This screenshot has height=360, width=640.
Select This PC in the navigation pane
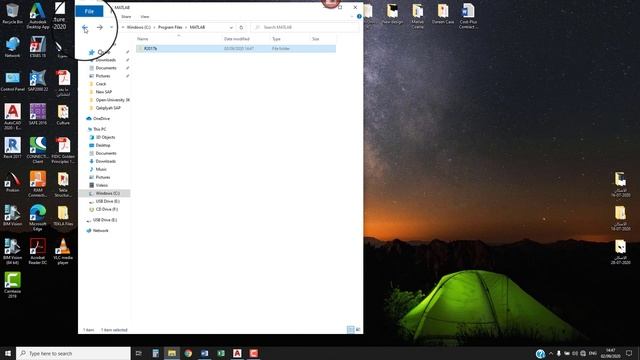100,129
